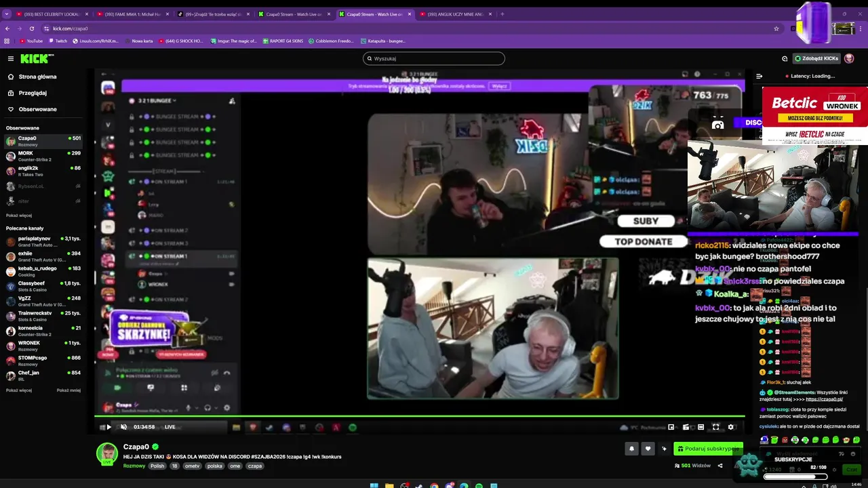The width and height of the screenshot is (868, 488).
Task: Open recommended channel exhiie
Action: tap(43, 256)
